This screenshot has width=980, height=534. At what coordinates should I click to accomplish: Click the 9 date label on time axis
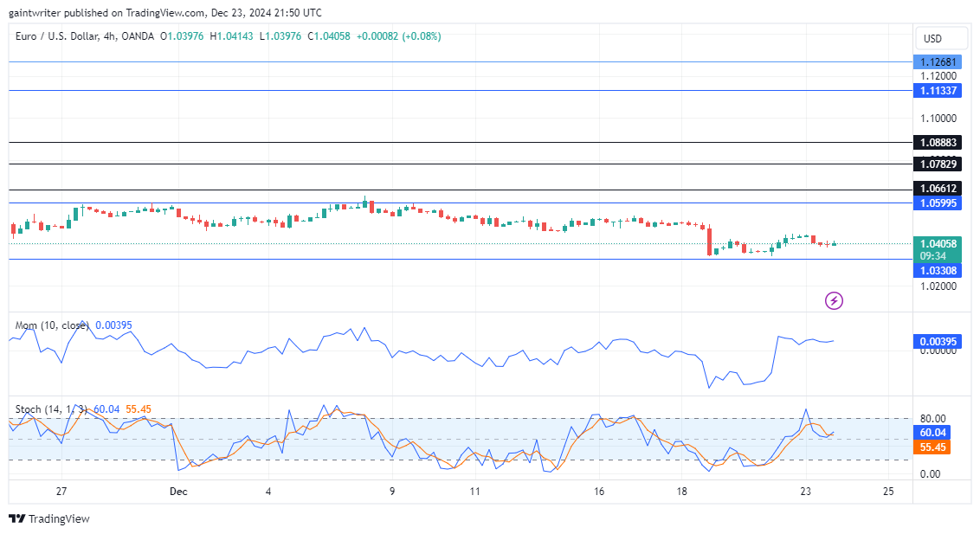click(392, 492)
